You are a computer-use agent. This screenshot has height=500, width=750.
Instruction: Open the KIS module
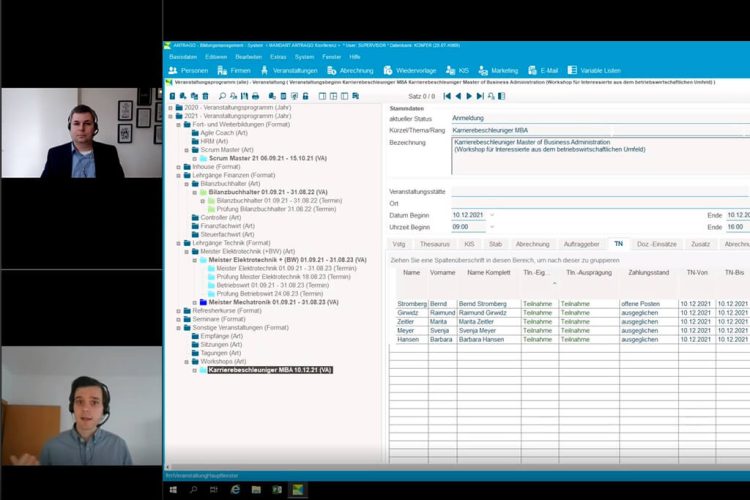(x=458, y=70)
